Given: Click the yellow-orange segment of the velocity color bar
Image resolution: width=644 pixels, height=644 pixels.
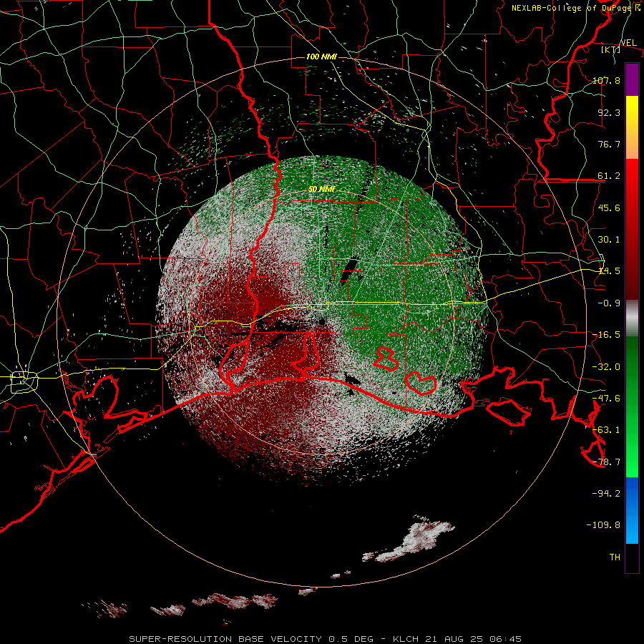Looking at the screenshot, I should pyautogui.click(x=632, y=127).
